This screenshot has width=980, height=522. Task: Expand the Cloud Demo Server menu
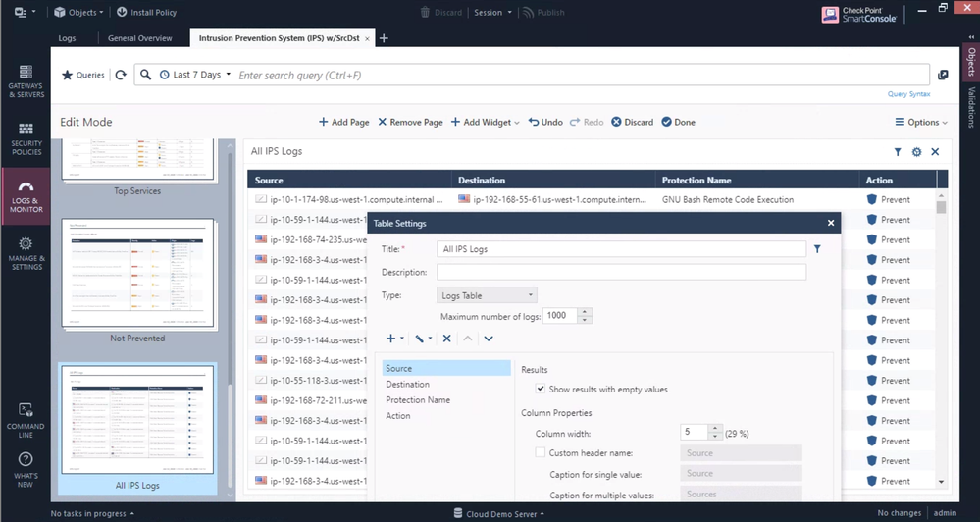tap(498, 514)
